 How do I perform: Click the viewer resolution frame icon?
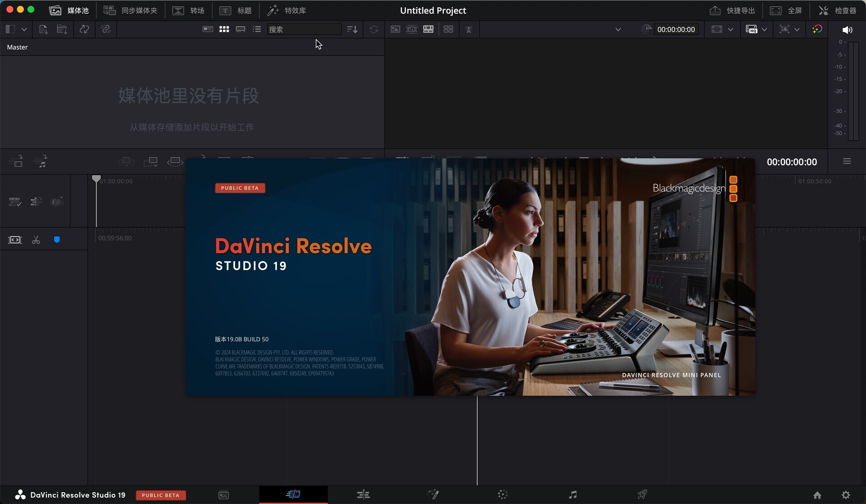(x=717, y=29)
